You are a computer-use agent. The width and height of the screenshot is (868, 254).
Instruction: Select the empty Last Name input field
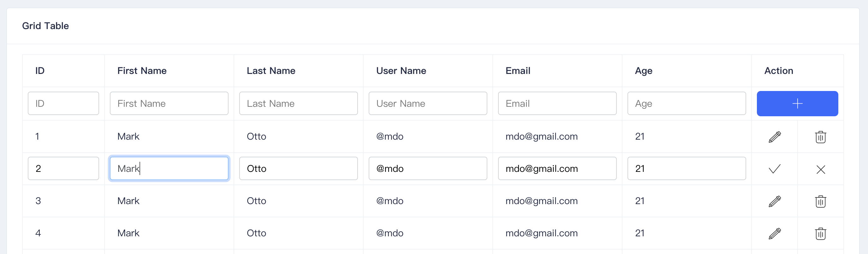coord(298,104)
